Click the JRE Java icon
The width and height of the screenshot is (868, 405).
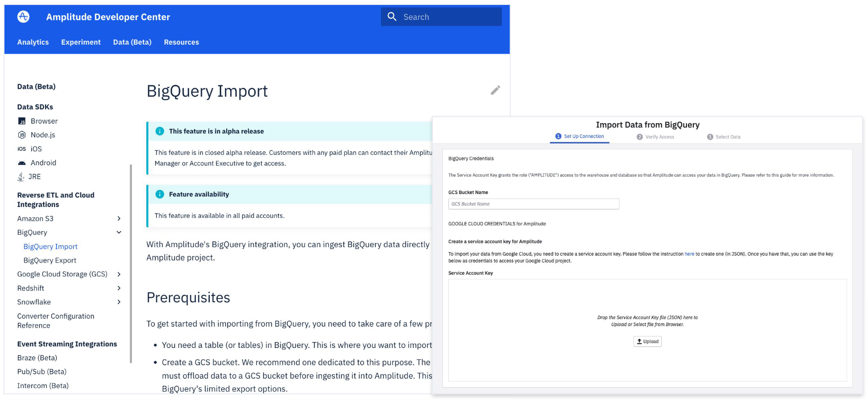coord(21,177)
